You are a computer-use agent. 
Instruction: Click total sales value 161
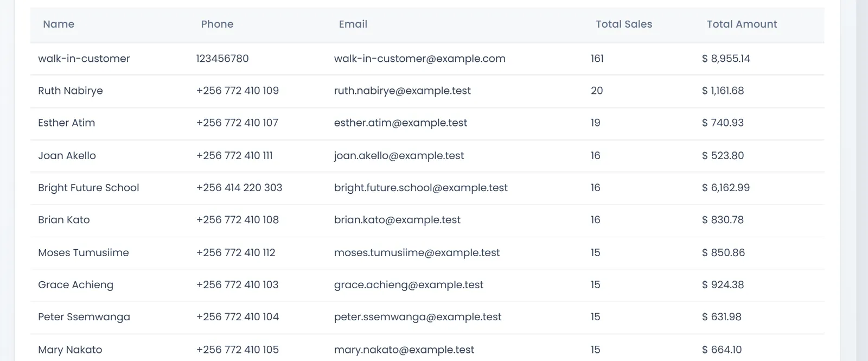(x=597, y=59)
